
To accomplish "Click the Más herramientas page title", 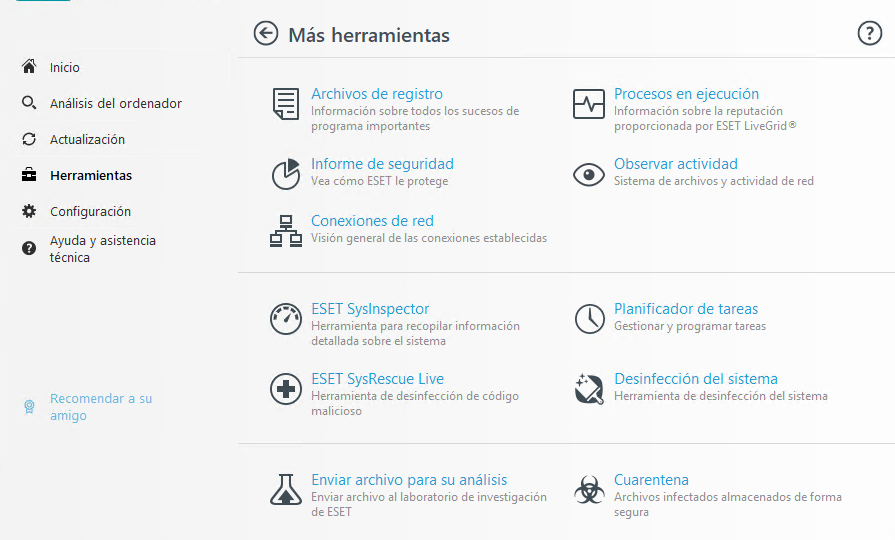I will [x=369, y=35].
